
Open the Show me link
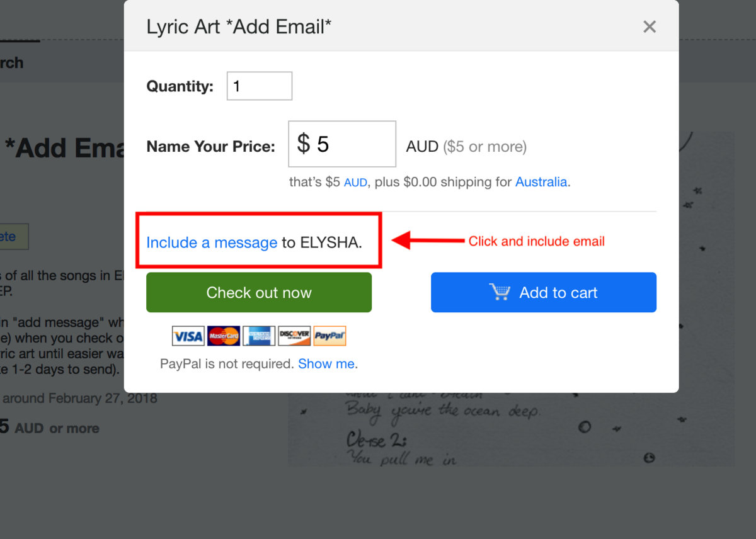tap(326, 364)
